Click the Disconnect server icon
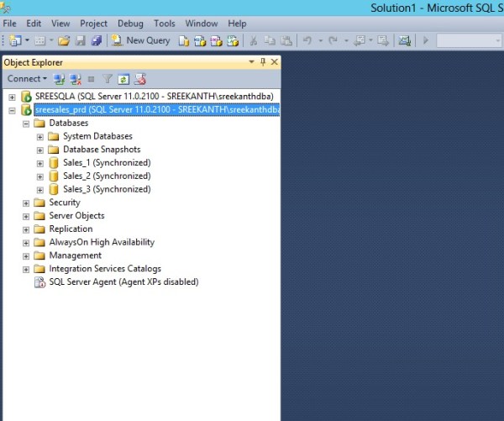The width and height of the screenshot is (504, 421). pyautogui.click(x=75, y=79)
